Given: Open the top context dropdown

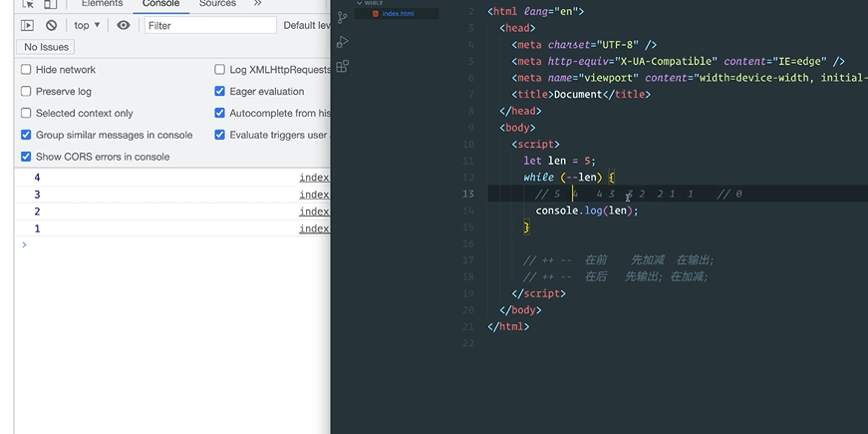Looking at the screenshot, I should 88,26.
